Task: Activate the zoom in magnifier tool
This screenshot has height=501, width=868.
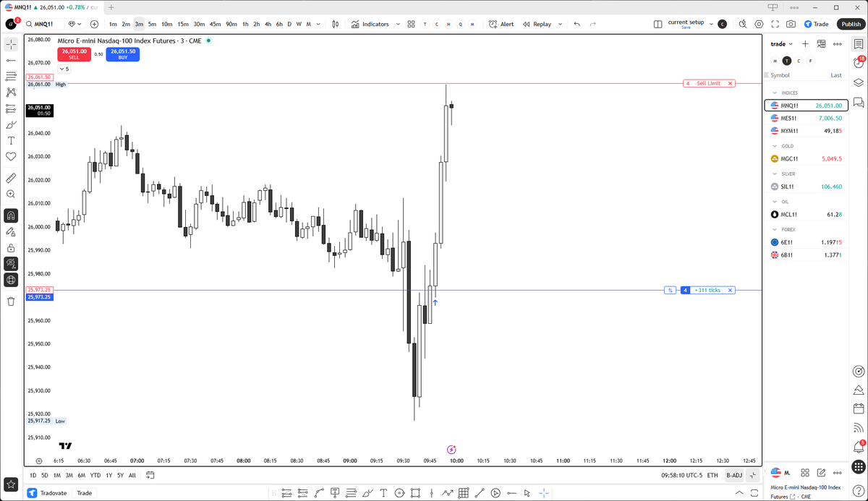Action: (x=11, y=194)
